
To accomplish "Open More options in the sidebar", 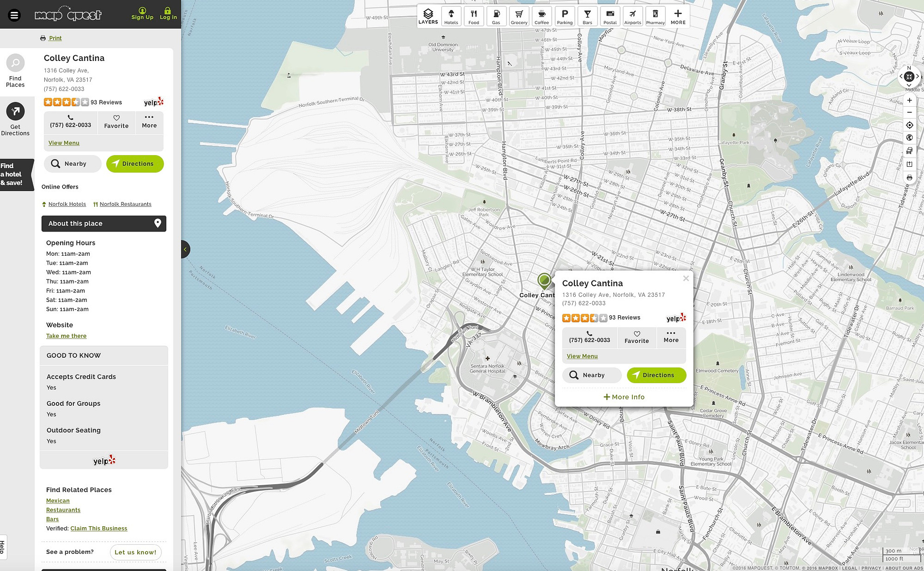I will pos(149,122).
